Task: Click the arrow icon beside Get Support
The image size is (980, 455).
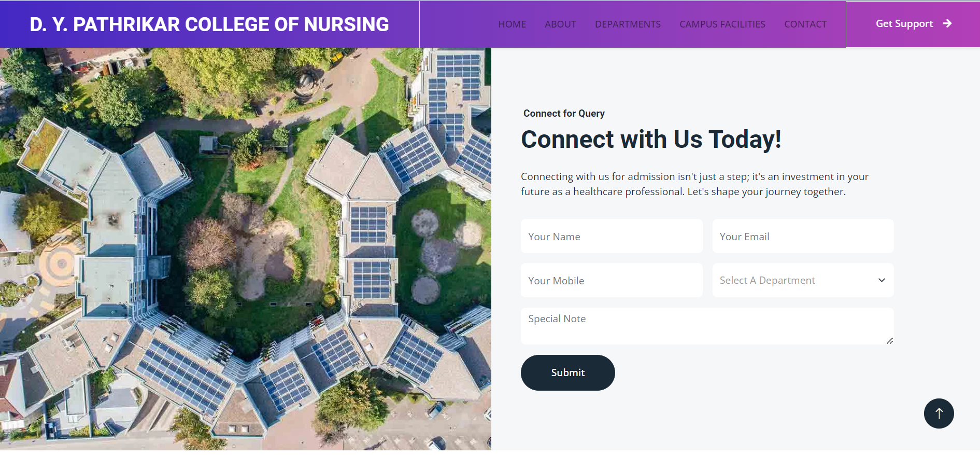Action: [x=947, y=23]
